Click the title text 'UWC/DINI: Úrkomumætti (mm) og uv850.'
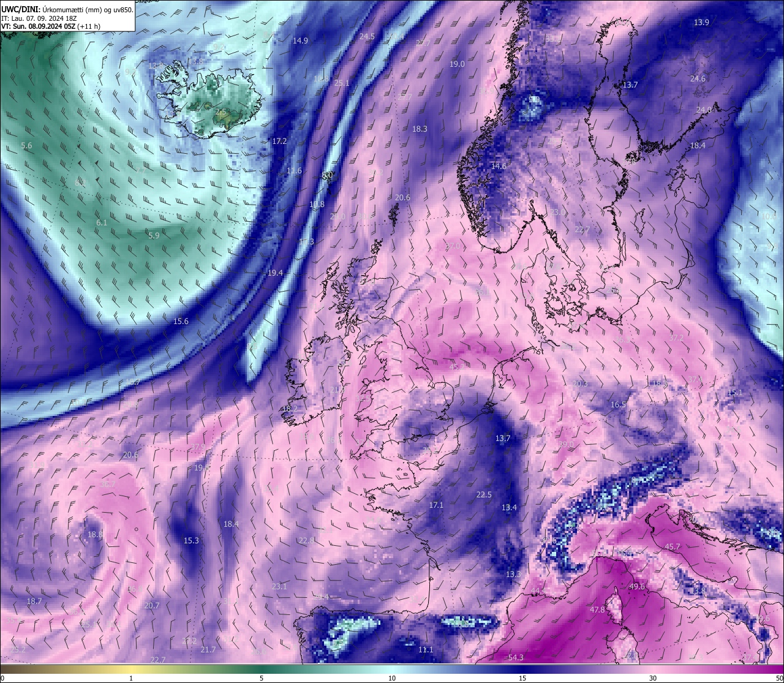Screen dimensions: 784x683 tap(67, 9)
